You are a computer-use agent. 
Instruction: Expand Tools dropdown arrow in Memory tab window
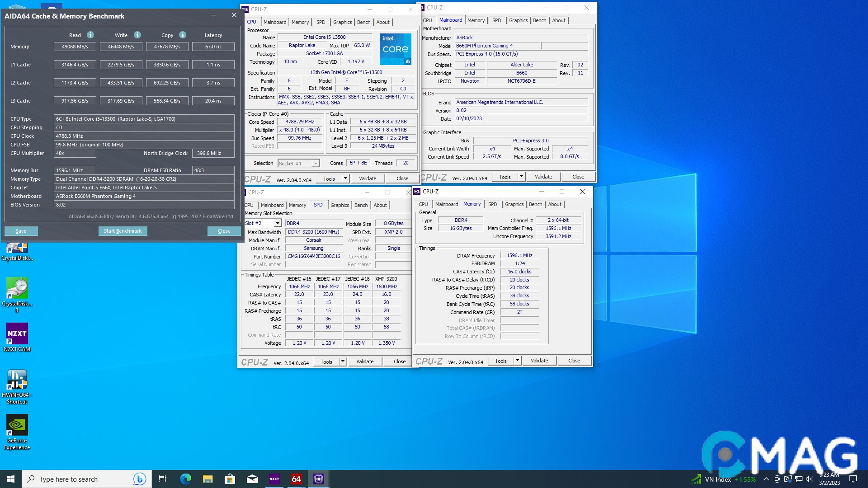[517, 361]
